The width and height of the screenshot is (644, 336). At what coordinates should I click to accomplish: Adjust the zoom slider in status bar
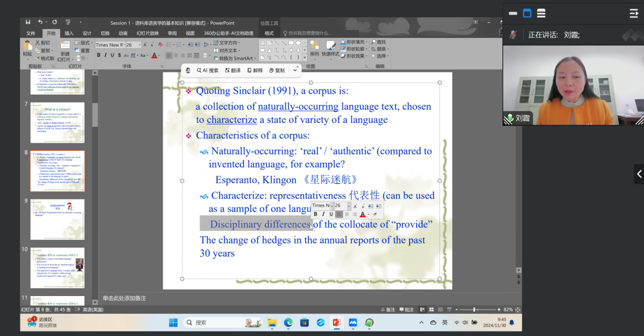pyautogui.click(x=474, y=310)
